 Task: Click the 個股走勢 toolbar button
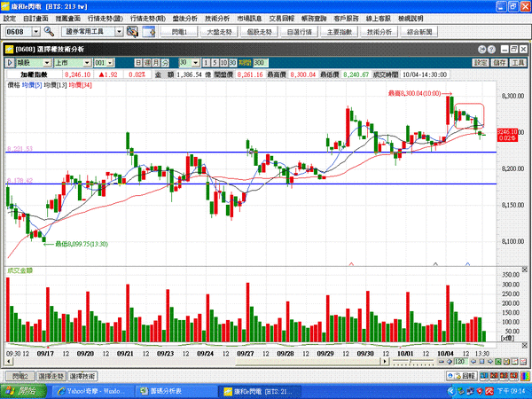[259, 32]
